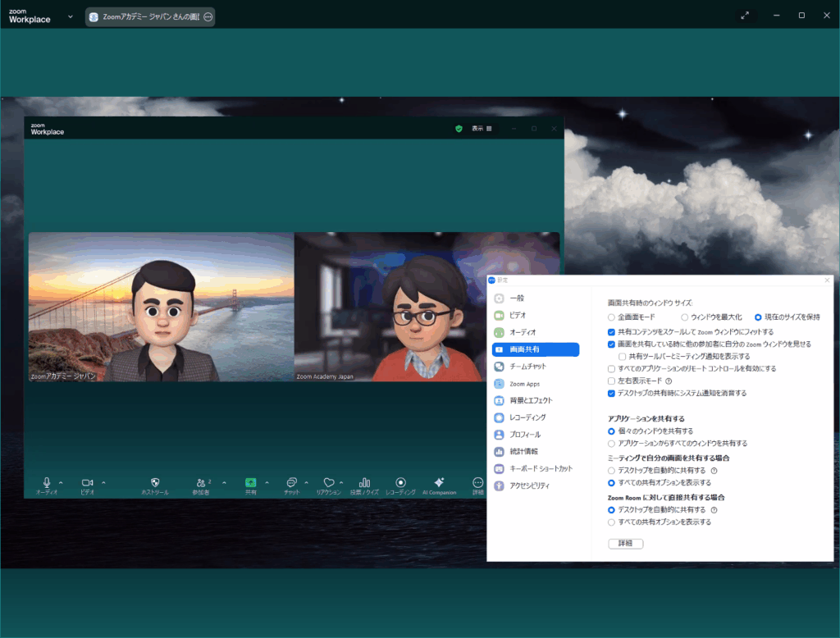Expand chevron next to チャット
840x638 pixels.
click(x=307, y=483)
